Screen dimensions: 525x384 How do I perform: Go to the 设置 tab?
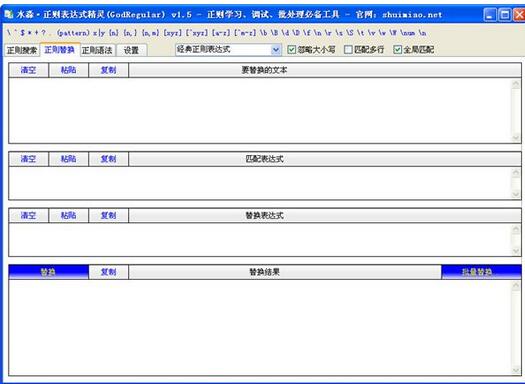(131, 50)
